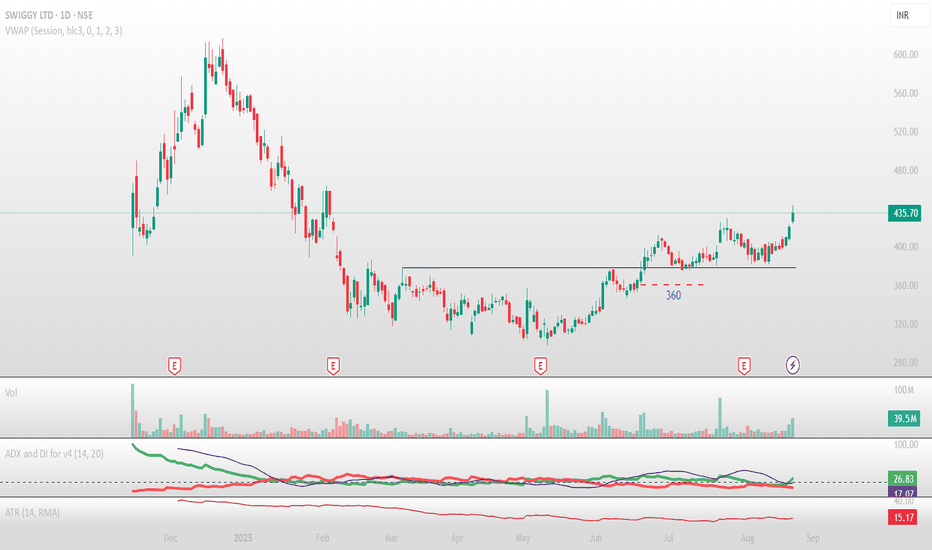Image resolution: width=932 pixels, height=550 pixels.
Task: Click the August earnings marker icon
Action: coord(744,366)
